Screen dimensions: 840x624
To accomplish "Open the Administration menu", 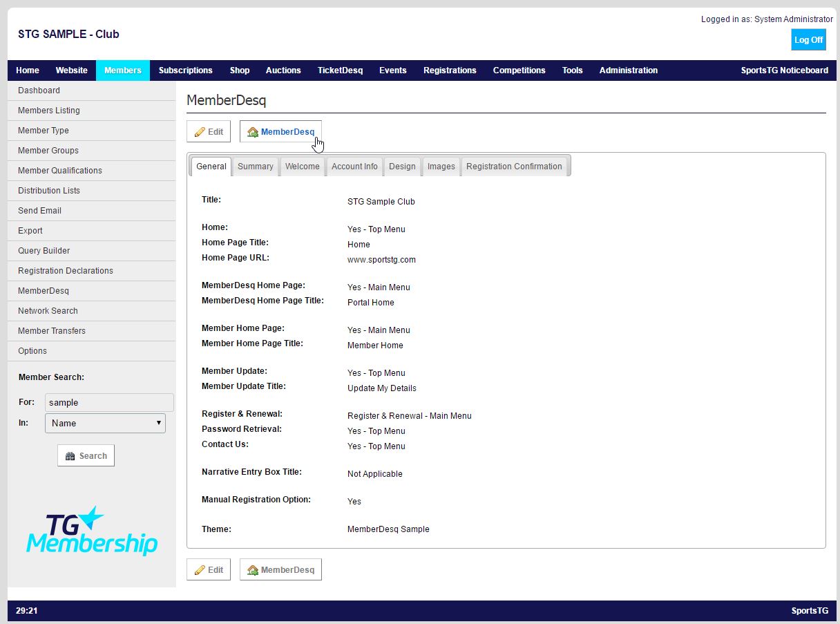I will click(x=629, y=70).
